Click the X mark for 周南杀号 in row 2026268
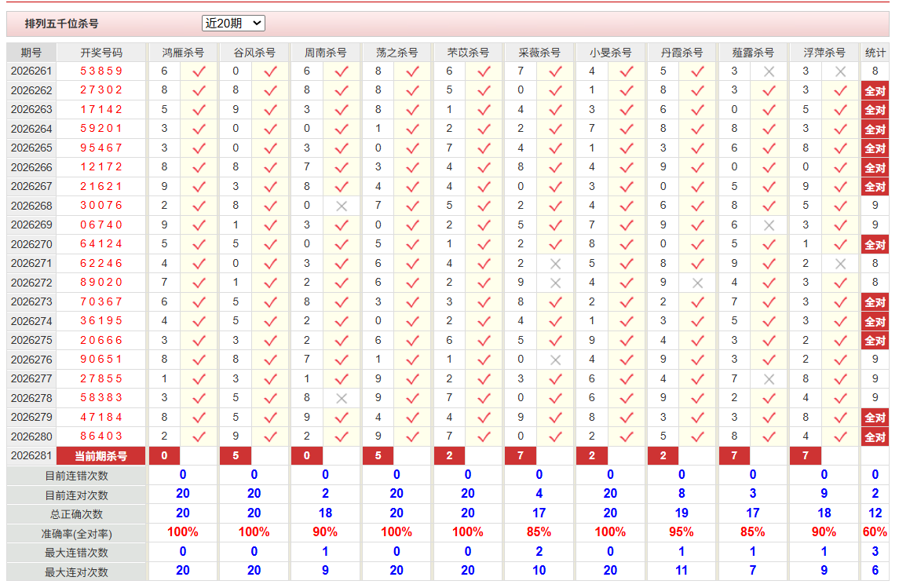The image size is (899, 588). point(341,206)
